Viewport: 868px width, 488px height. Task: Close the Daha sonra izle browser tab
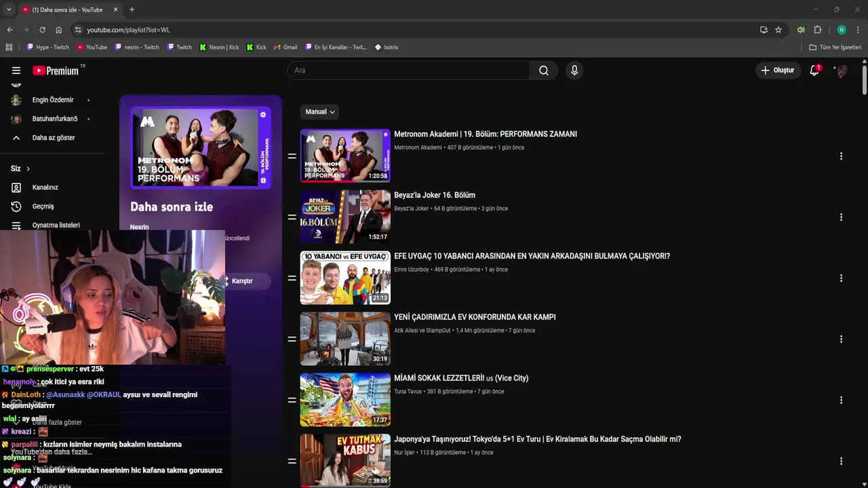pos(115,9)
